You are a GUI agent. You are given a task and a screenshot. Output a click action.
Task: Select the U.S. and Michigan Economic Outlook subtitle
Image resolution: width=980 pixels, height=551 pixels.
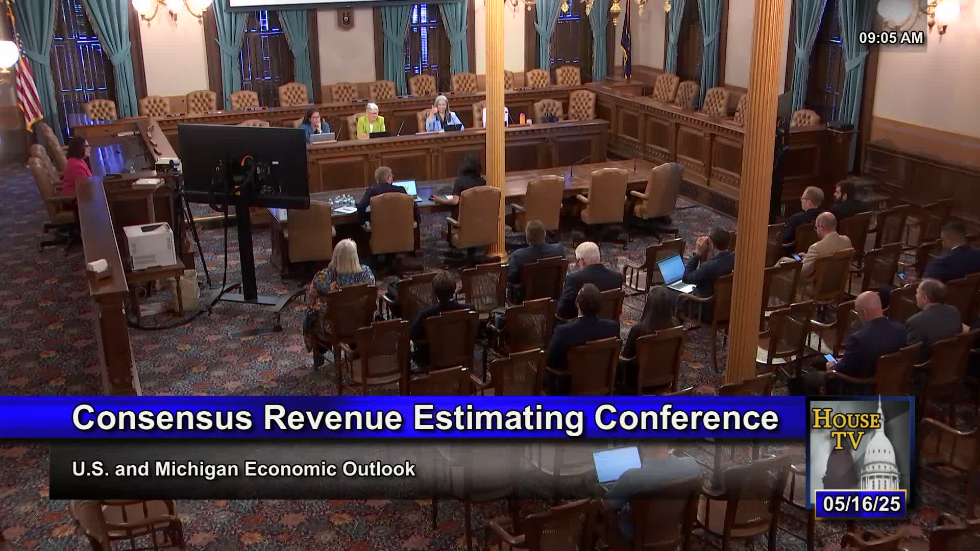tap(243, 469)
